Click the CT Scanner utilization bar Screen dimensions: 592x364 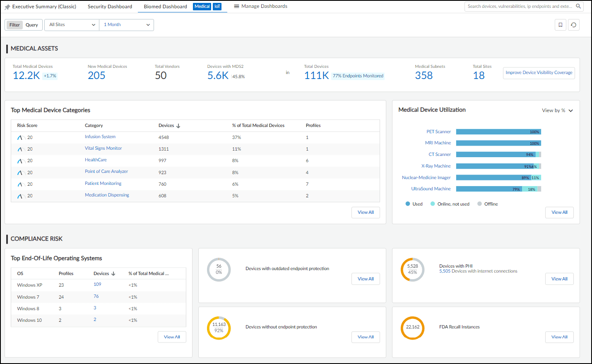click(x=498, y=155)
